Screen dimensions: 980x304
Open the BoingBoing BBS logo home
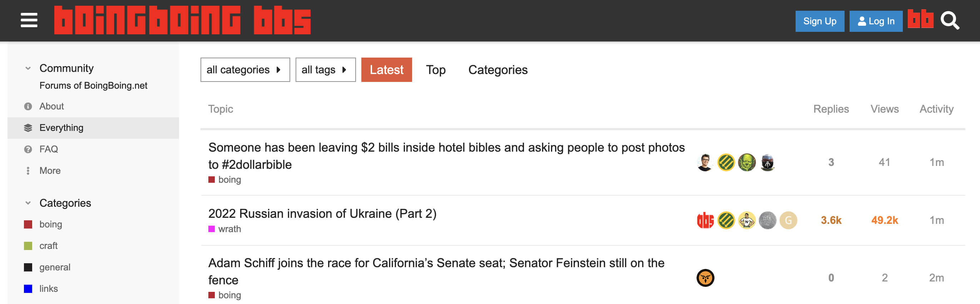tap(182, 20)
